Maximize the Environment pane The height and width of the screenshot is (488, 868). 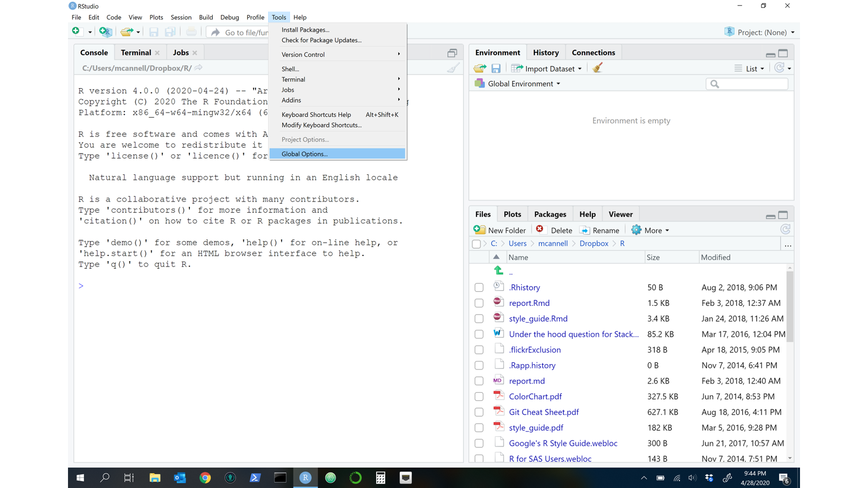pyautogui.click(x=783, y=53)
